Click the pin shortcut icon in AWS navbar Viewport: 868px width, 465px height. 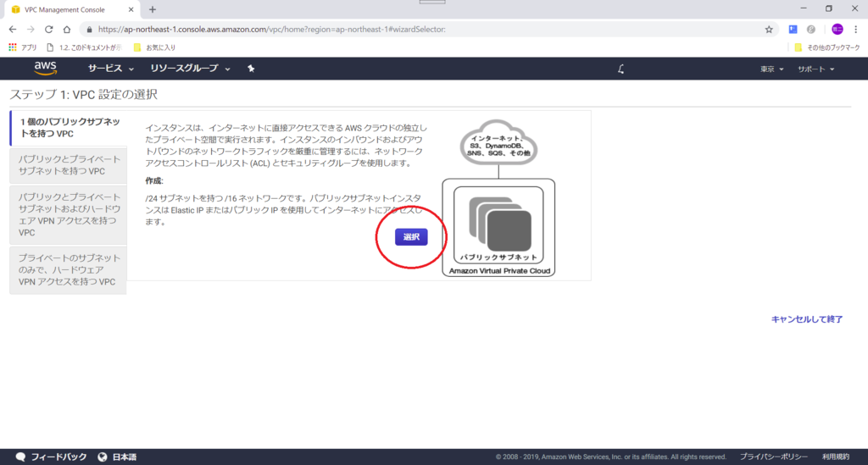tap(251, 69)
